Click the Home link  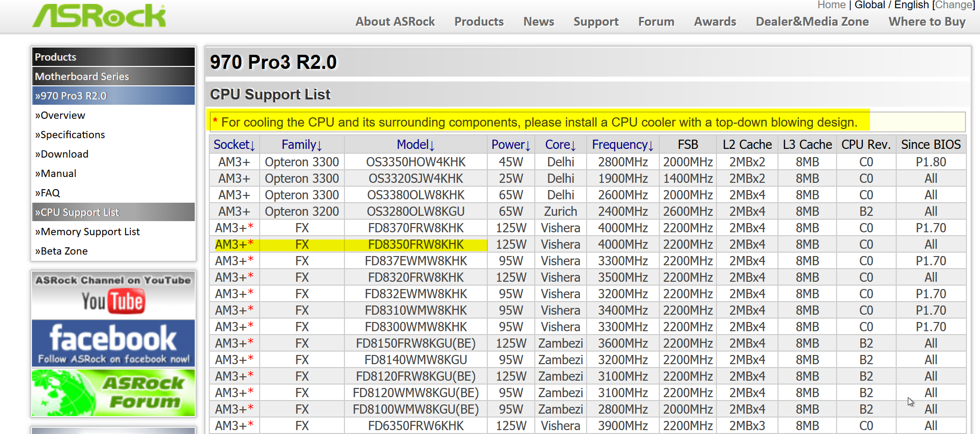(831, 5)
